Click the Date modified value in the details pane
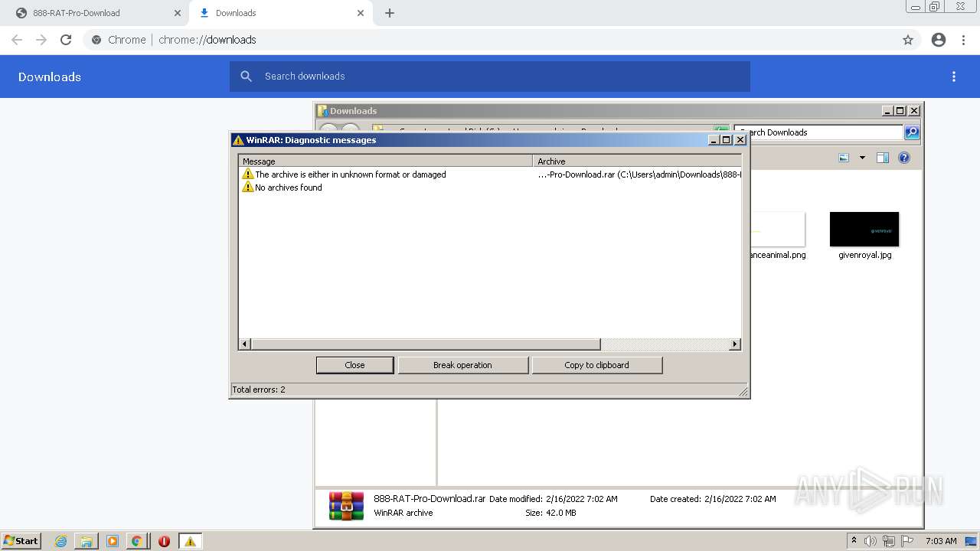This screenshot has width=980, height=551. click(581, 499)
